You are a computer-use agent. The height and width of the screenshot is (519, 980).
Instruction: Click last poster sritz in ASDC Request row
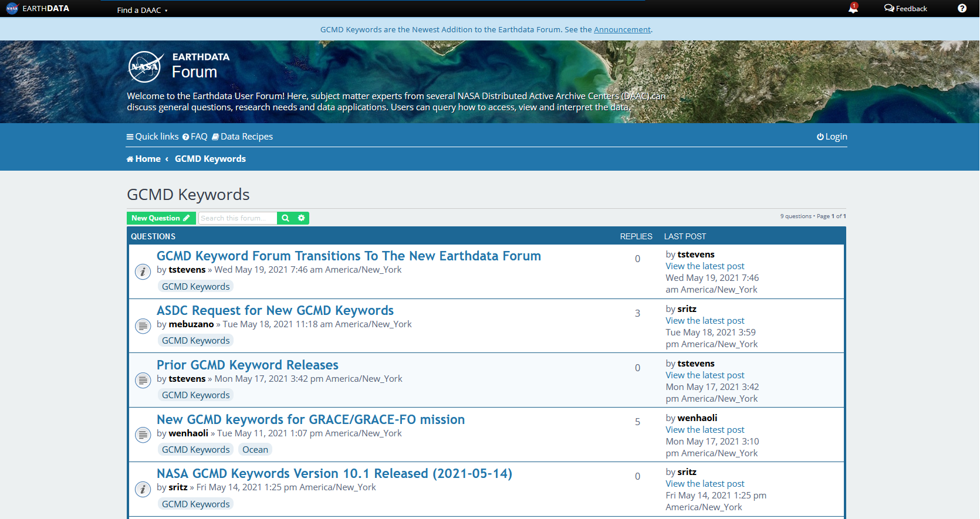point(687,309)
